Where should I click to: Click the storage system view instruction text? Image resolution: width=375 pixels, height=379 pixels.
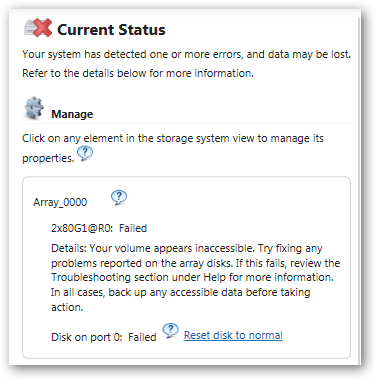click(x=173, y=148)
